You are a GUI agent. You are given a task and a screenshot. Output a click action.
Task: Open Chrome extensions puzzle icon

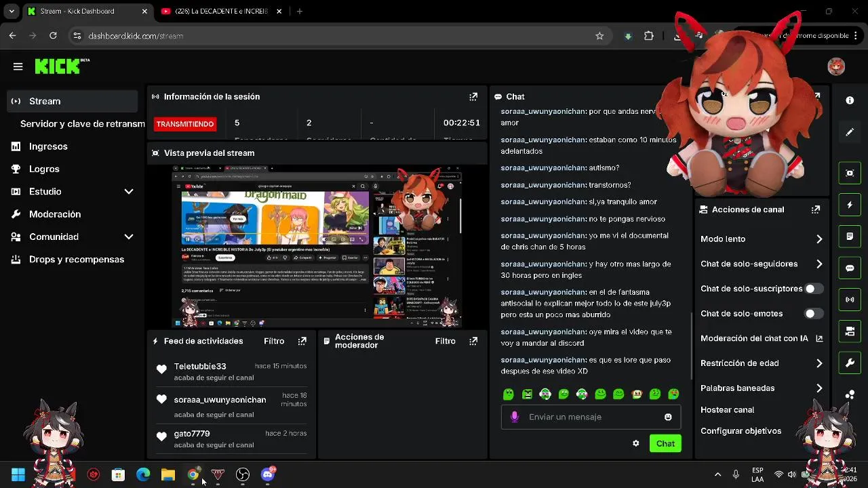(x=649, y=36)
